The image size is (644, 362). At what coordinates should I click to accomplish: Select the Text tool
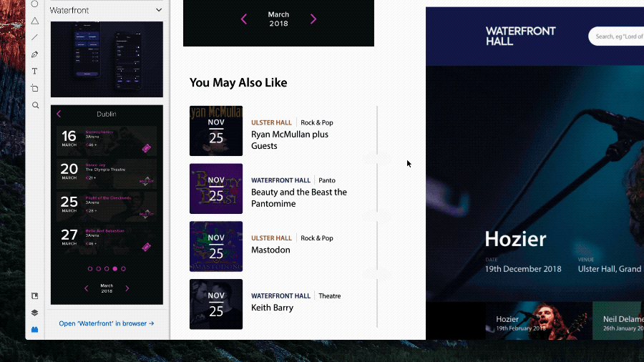[34, 71]
